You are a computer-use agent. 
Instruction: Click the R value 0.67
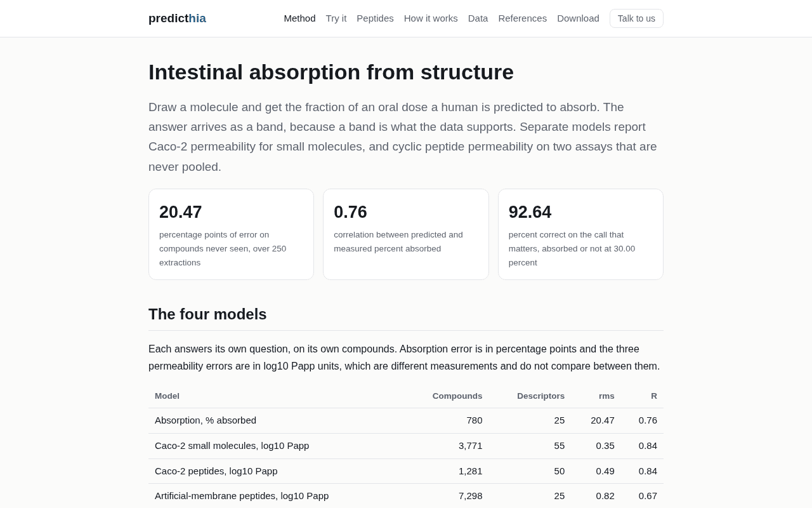pos(648,496)
